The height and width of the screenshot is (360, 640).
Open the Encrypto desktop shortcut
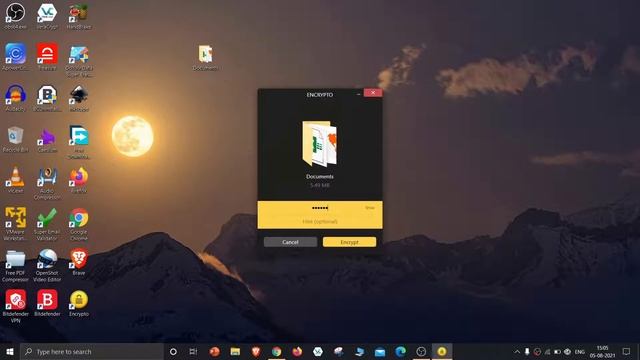pos(79,303)
